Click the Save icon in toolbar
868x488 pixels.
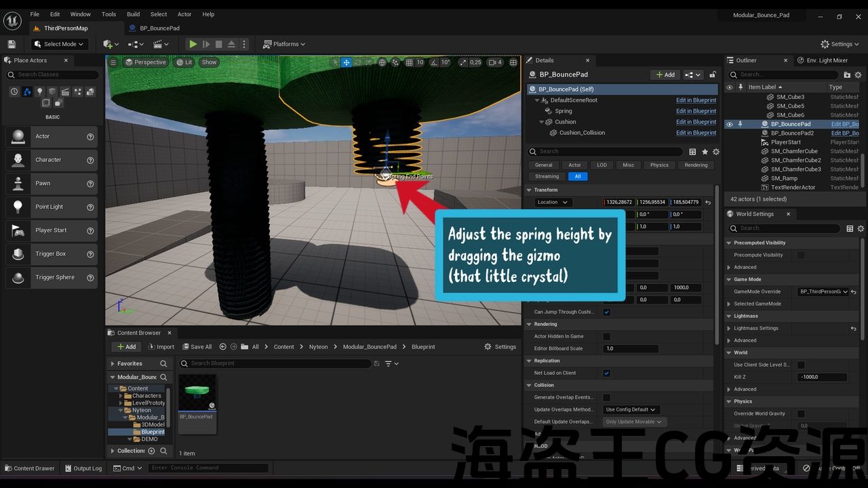tap(12, 44)
